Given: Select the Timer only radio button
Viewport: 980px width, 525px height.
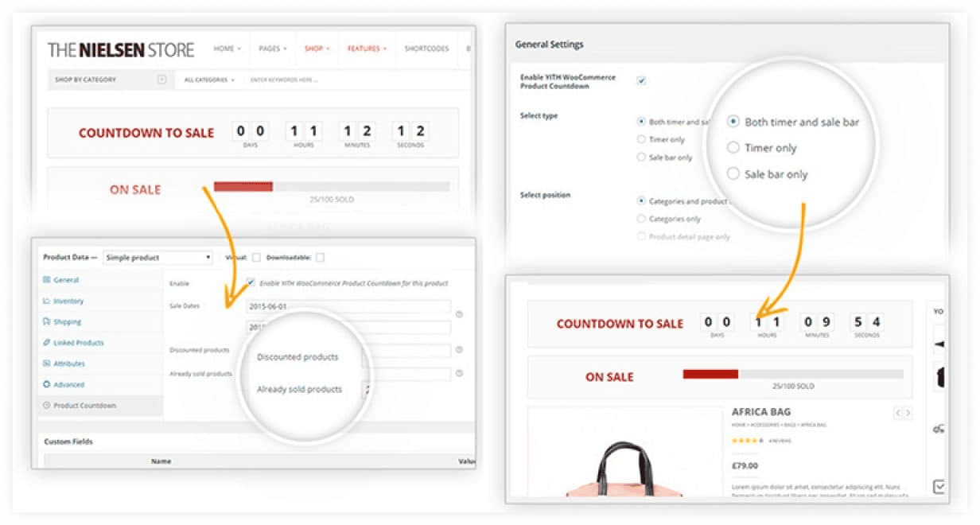Looking at the screenshot, I should [733, 147].
